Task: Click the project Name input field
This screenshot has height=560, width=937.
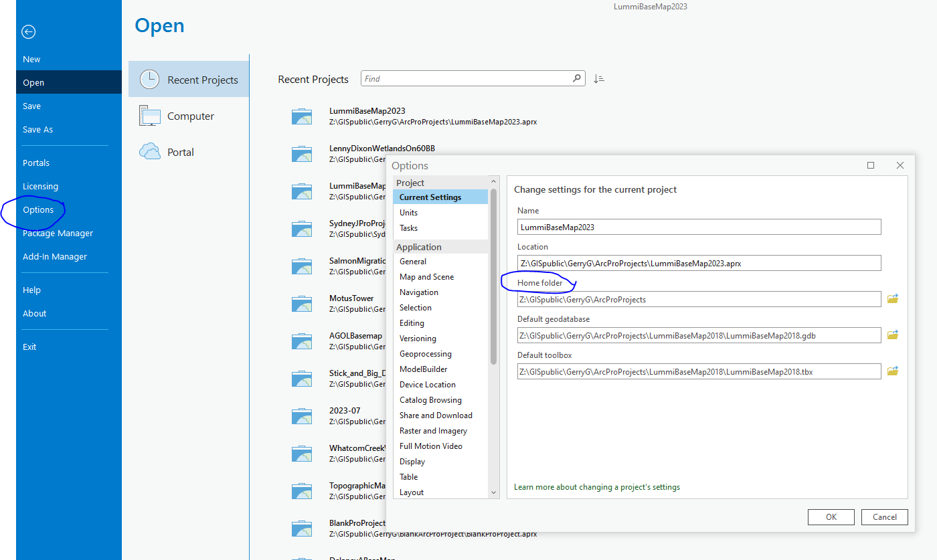Action: pos(699,227)
